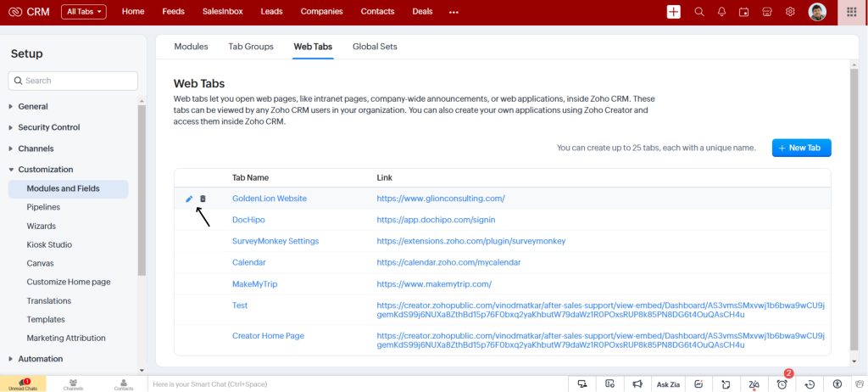
Task: Open the GoldenLion Website tab name link
Action: pos(269,199)
